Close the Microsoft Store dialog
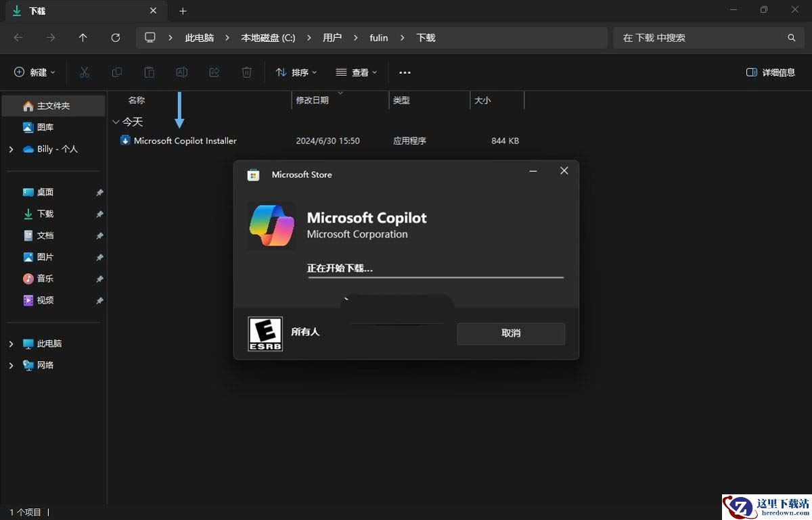 pos(564,171)
